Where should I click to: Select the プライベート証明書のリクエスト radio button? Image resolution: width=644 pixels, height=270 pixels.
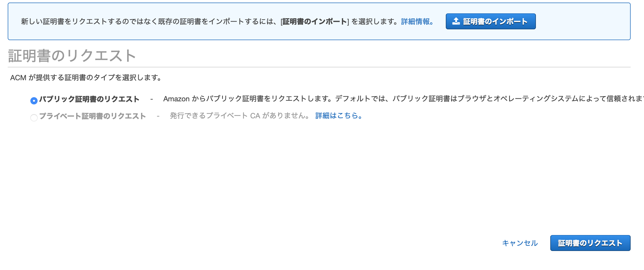[x=34, y=118]
